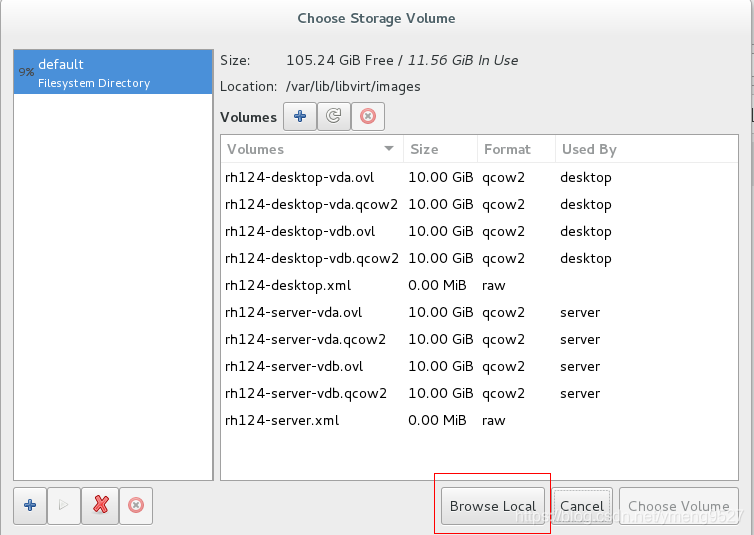Select rh124-desktop.xml row
The image size is (754, 535).
[479, 285]
